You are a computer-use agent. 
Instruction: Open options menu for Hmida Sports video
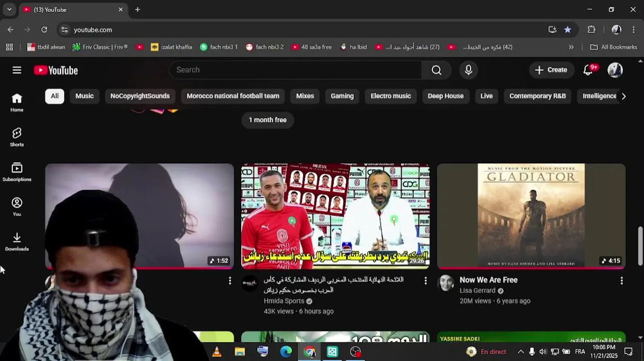point(426,281)
